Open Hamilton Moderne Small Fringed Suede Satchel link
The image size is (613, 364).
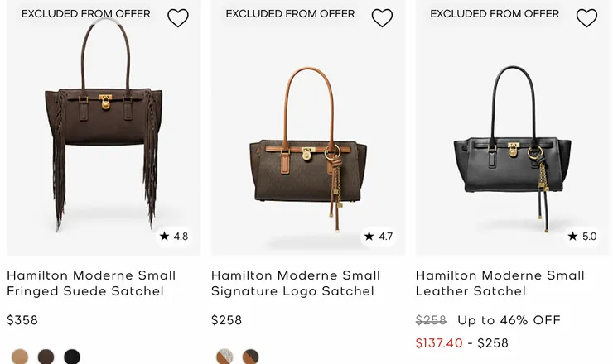[x=91, y=283]
